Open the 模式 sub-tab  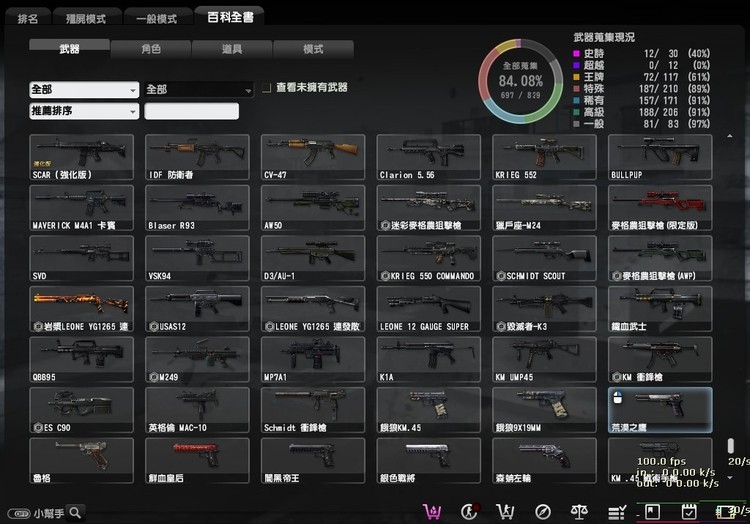[313, 49]
